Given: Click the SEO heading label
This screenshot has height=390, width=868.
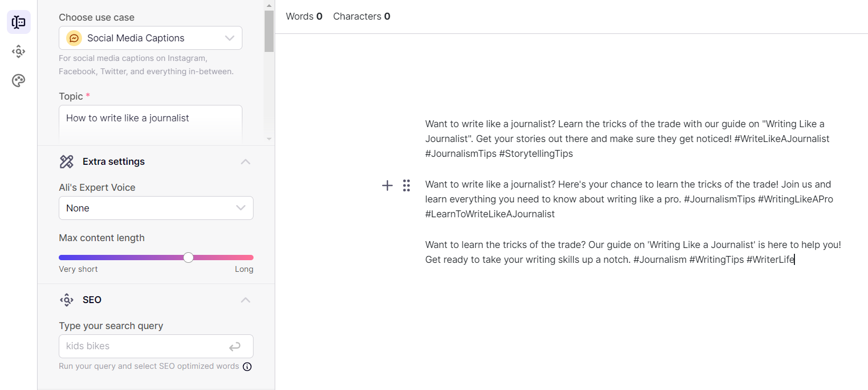Looking at the screenshot, I should click(x=92, y=300).
